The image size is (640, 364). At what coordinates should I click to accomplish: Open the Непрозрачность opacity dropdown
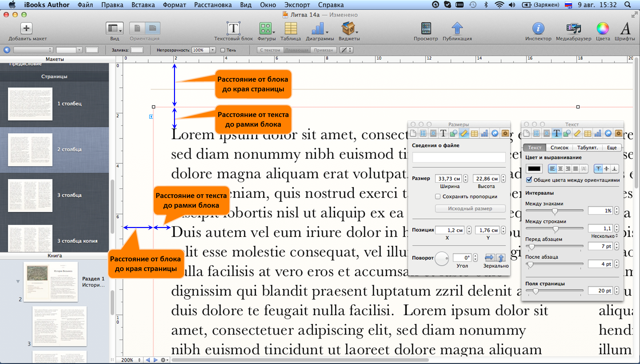pos(212,50)
